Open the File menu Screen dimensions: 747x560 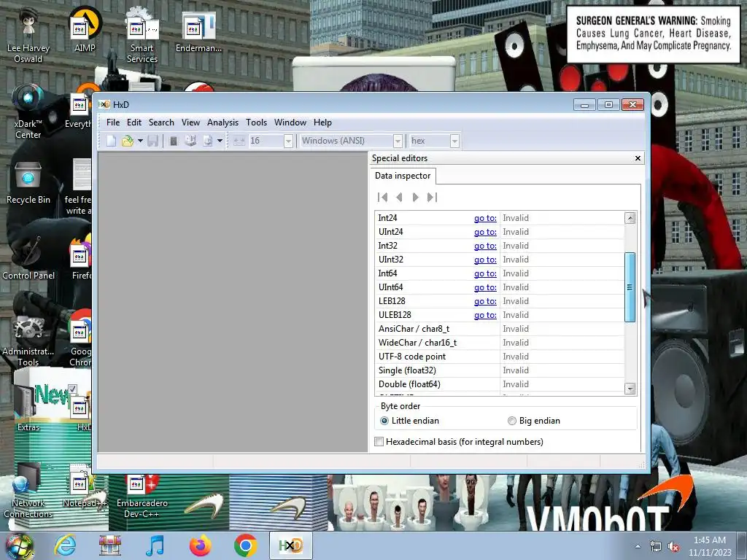click(113, 122)
